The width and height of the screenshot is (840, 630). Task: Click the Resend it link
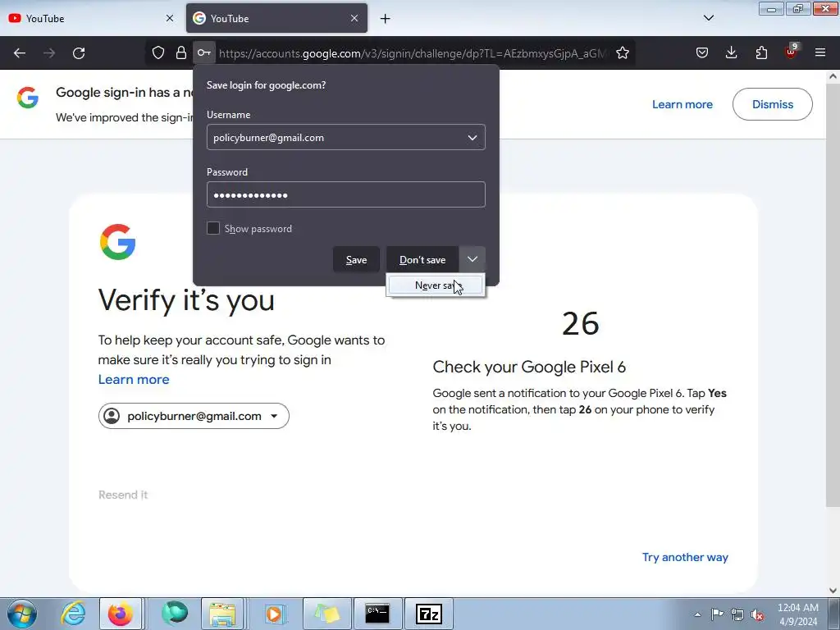(123, 495)
